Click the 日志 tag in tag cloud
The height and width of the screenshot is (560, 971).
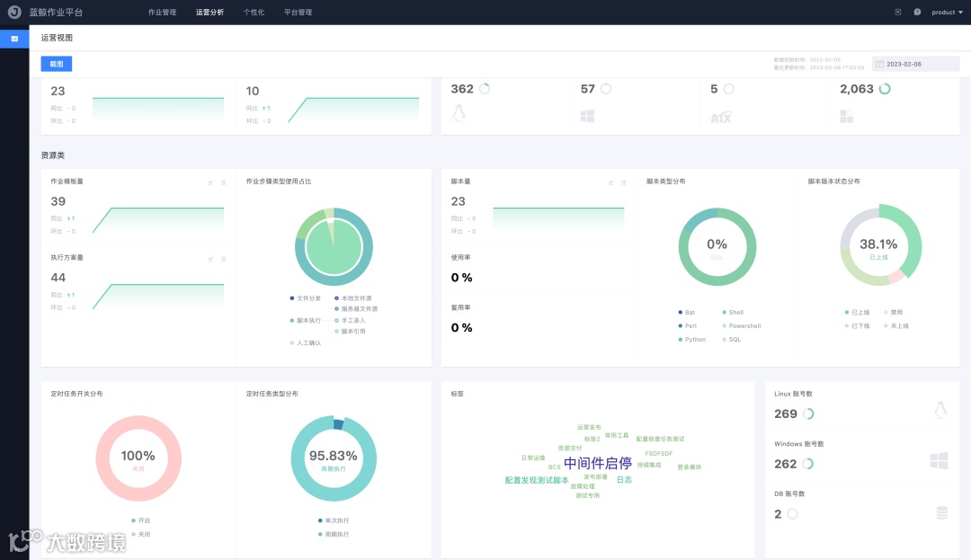point(624,480)
